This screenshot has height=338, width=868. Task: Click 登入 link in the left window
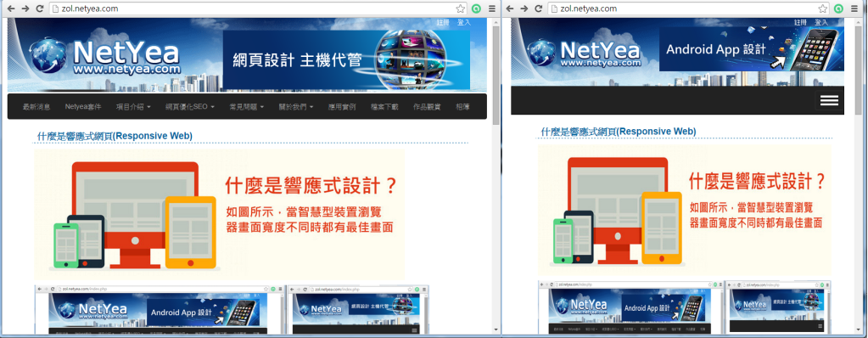coord(464,22)
